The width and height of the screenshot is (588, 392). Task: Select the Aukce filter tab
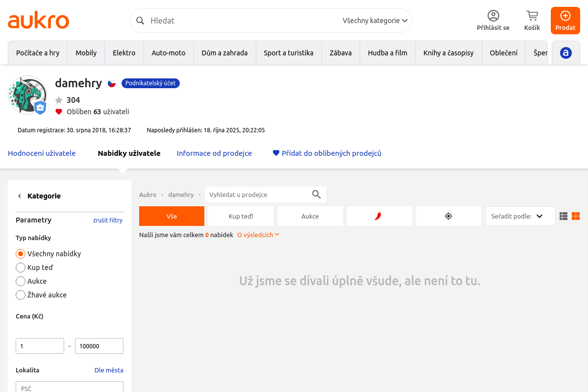(310, 216)
